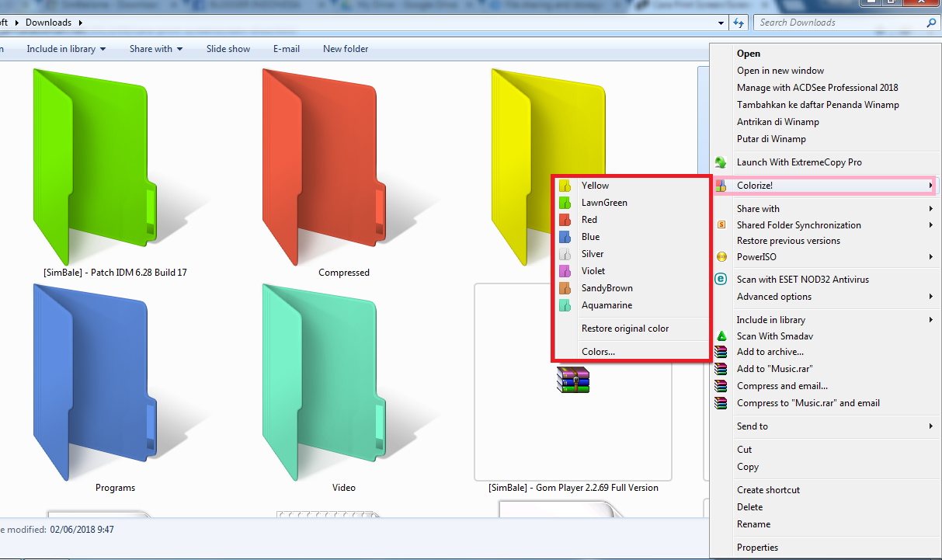Click the WinRAR Add to archive icon
942x560 pixels.
(721, 352)
